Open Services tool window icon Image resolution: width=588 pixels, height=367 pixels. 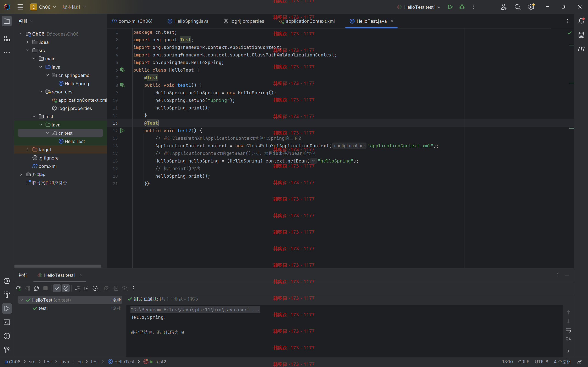click(7, 281)
